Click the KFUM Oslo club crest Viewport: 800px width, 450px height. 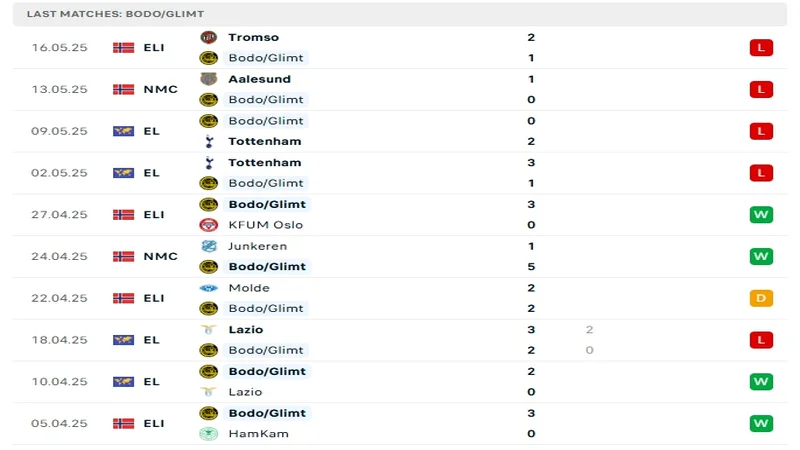(208, 225)
